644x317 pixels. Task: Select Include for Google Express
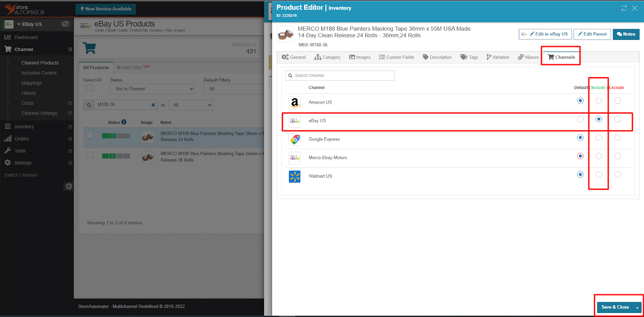[599, 138]
